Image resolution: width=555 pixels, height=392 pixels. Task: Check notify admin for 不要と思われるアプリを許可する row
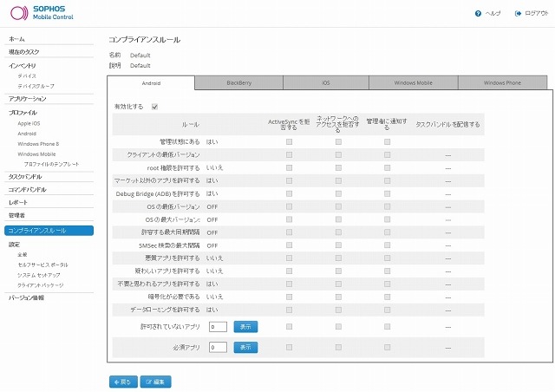388,284
